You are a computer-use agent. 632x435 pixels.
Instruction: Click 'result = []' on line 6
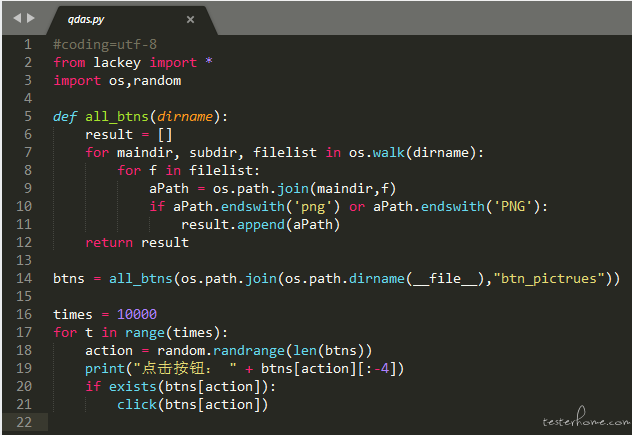[129, 135]
